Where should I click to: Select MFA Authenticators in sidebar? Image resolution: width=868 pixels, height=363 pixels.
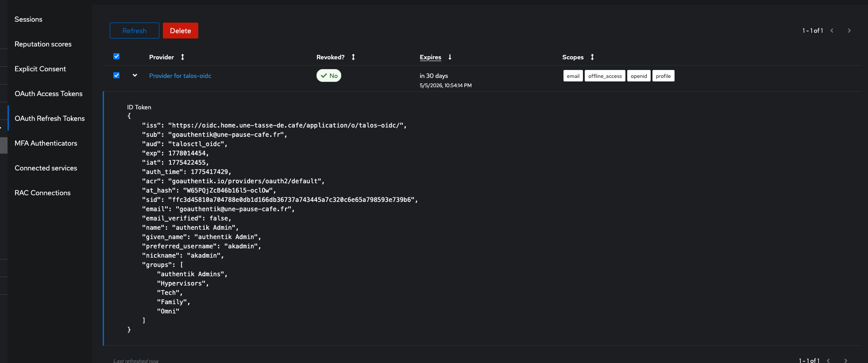(46, 143)
